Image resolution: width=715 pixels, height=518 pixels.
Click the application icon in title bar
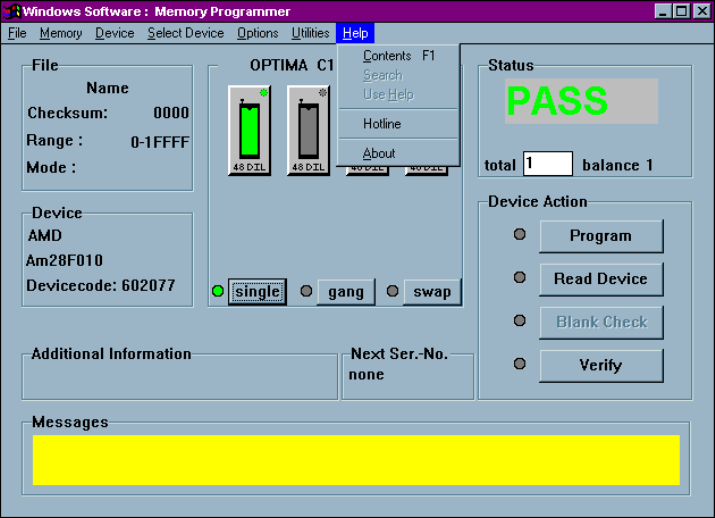pyautogui.click(x=11, y=11)
